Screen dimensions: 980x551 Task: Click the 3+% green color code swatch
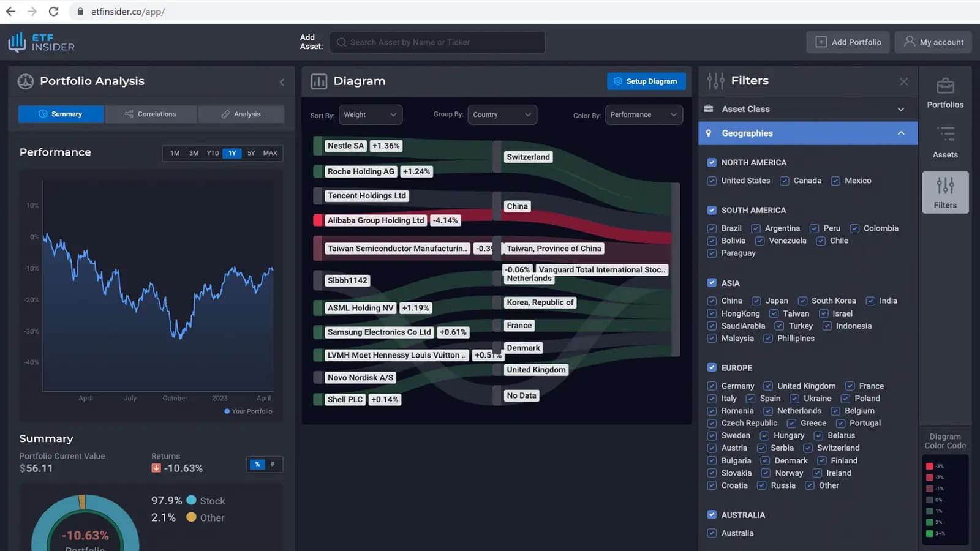[930, 533]
